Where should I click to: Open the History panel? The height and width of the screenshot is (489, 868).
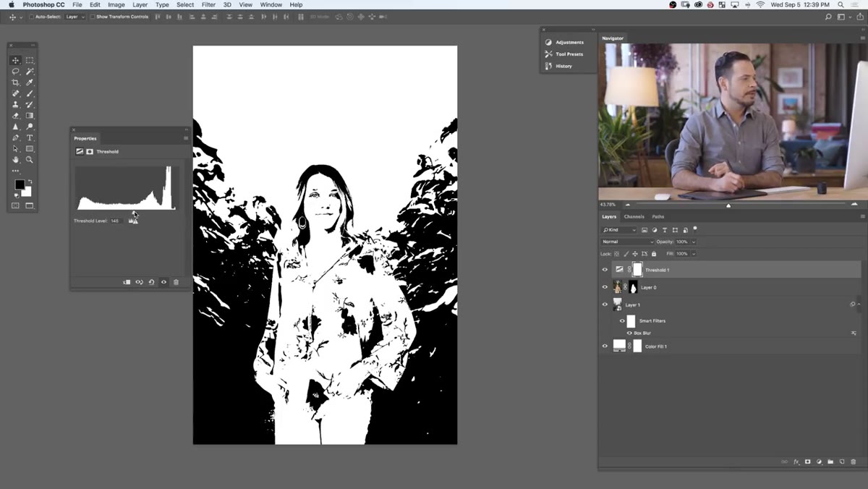pos(558,66)
